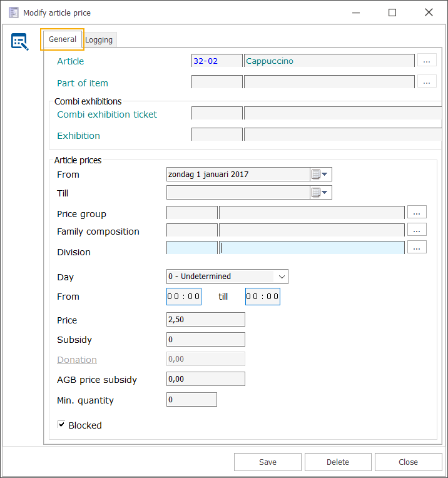
Task: Click the Part of item code field
Action: pos(217,82)
